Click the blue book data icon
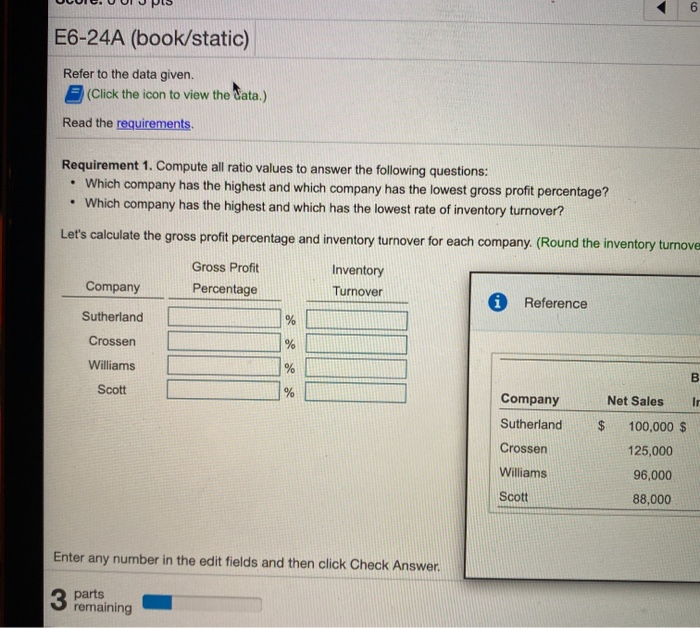The width and height of the screenshot is (700, 628). 74,94
